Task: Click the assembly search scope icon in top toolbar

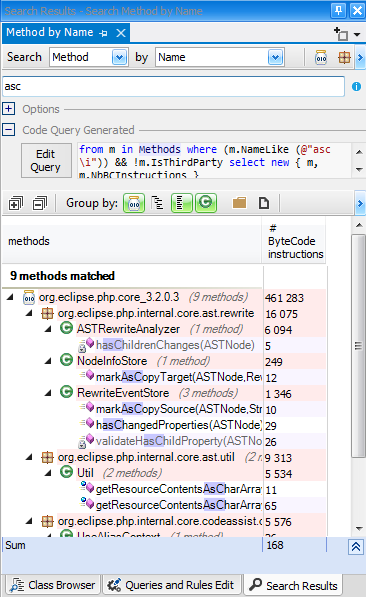Action: click(321, 57)
